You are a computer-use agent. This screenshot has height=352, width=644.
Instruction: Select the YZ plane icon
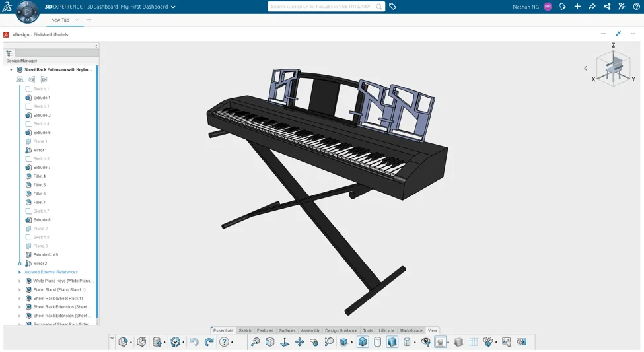tap(32, 79)
